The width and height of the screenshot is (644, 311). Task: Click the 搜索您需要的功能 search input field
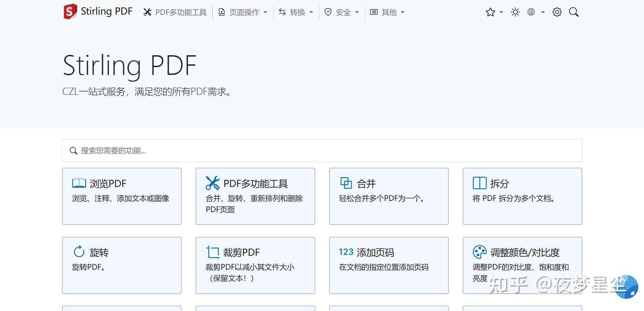click(321, 151)
